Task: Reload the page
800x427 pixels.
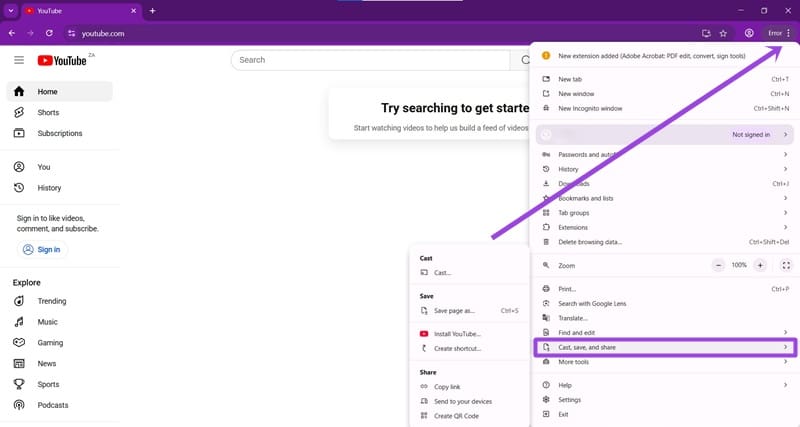Action: pos(49,33)
